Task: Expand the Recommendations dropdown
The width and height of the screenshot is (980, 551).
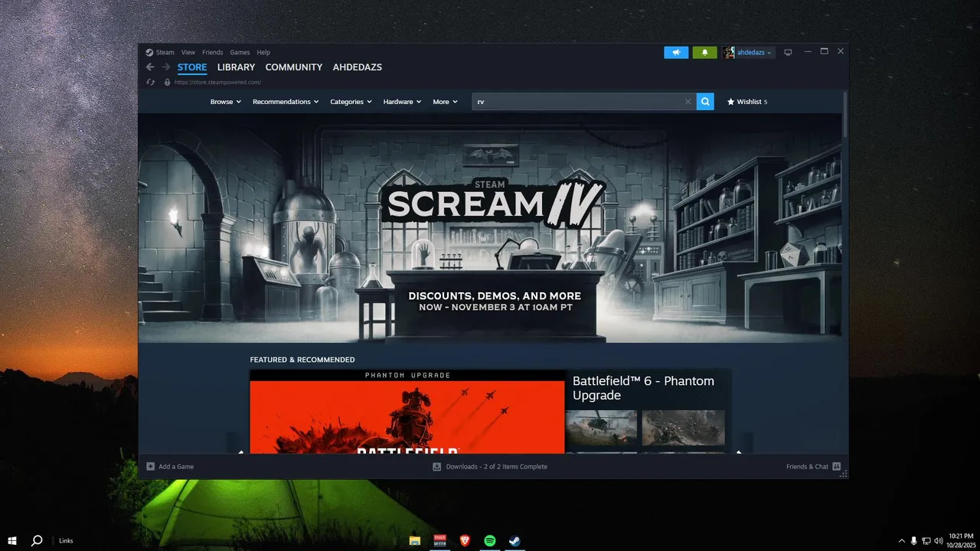Action: (286, 102)
